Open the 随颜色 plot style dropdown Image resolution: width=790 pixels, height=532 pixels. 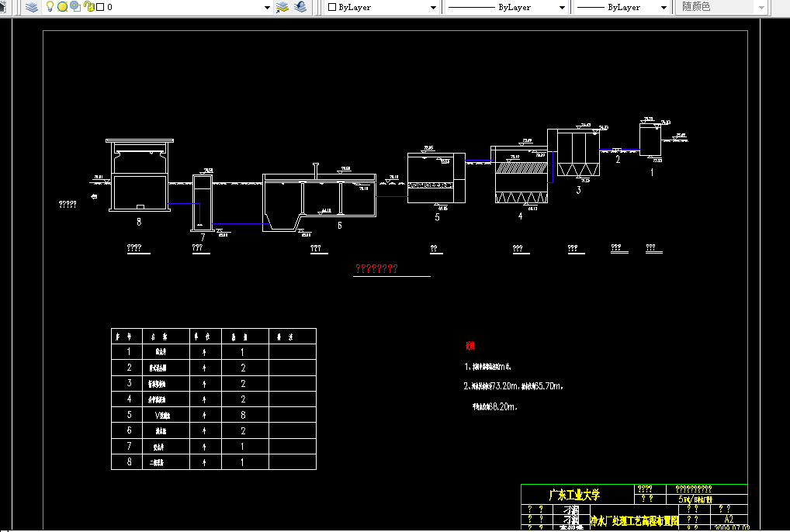(761, 8)
